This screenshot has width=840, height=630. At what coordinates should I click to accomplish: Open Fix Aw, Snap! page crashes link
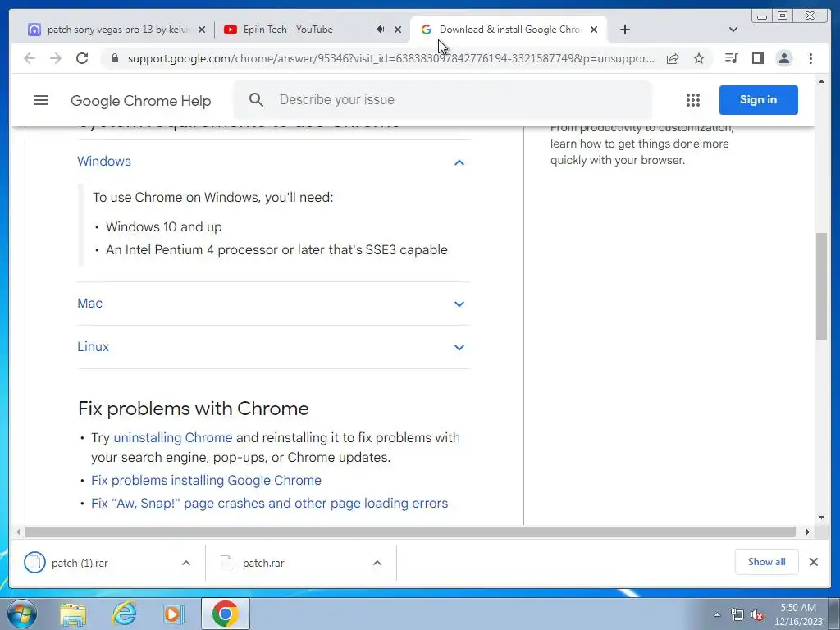pos(269,504)
